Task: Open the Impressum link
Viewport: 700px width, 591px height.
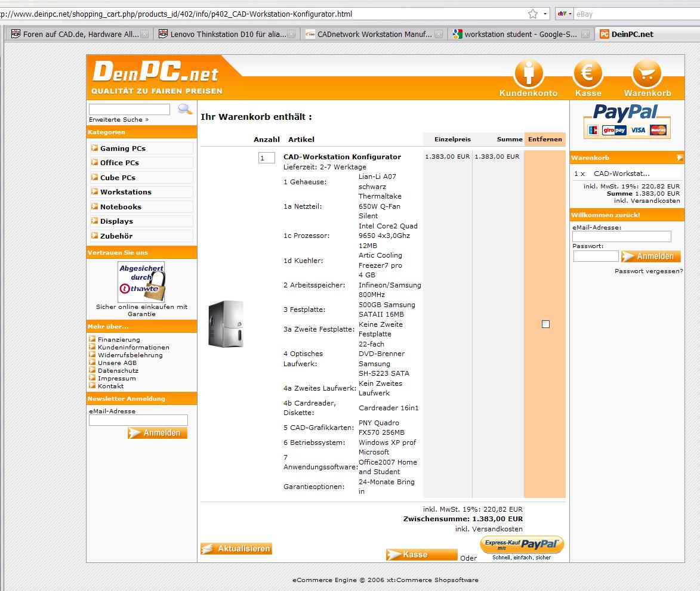Action: pos(117,378)
